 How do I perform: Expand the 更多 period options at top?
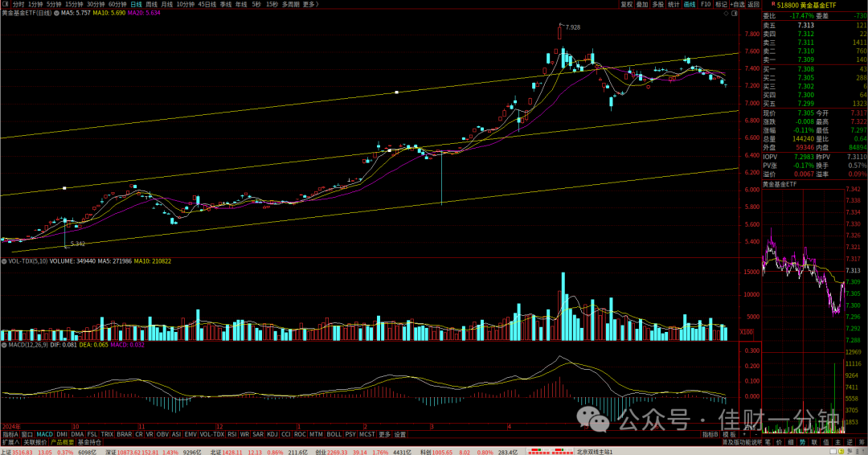coord(310,5)
